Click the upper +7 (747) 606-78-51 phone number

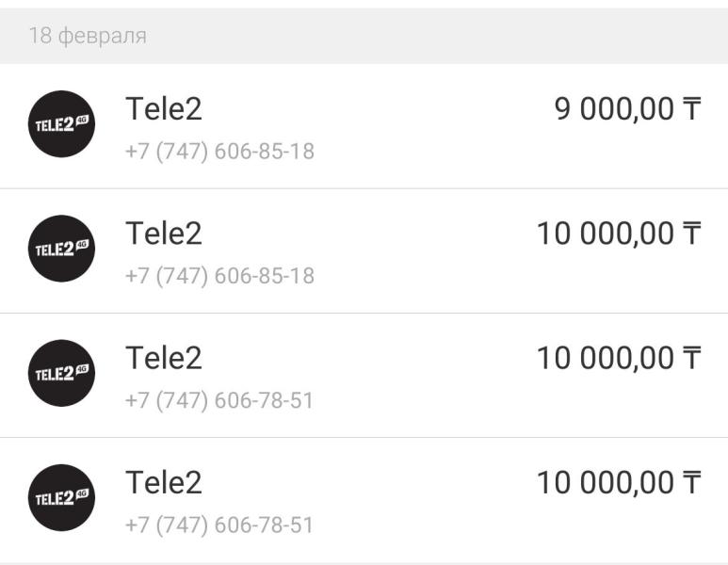219,400
